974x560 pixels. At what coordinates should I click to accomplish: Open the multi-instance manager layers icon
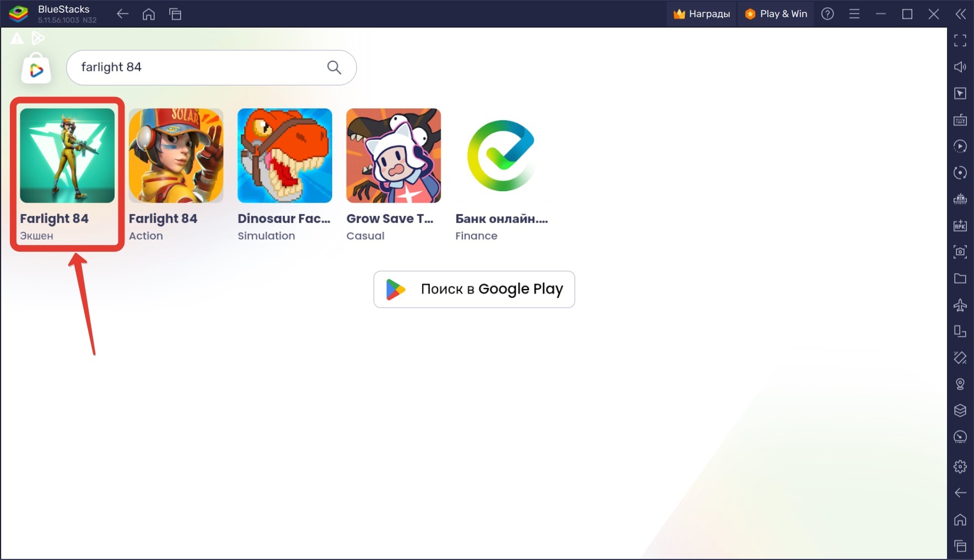960,410
